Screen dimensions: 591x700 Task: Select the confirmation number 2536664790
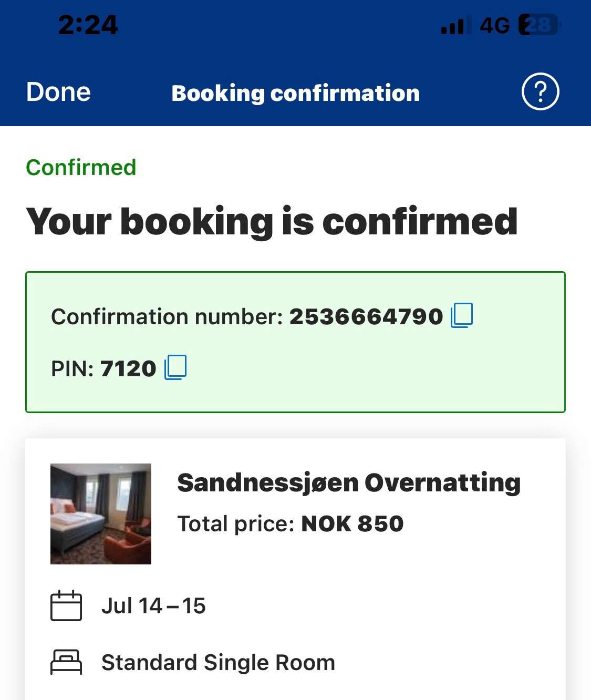(x=366, y=316)
